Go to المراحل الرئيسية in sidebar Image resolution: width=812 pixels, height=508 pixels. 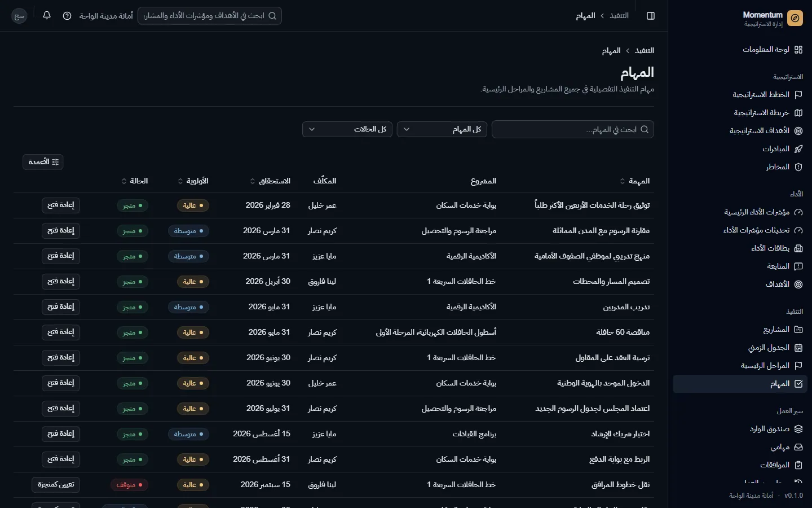pos(740,366)
